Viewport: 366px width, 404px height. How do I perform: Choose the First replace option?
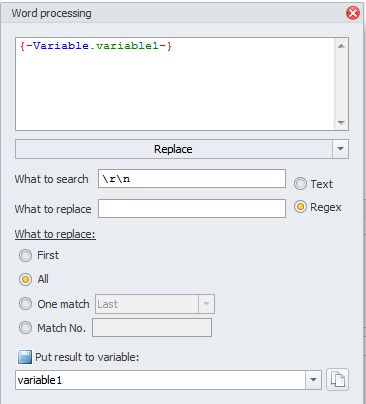pos(25,256)
